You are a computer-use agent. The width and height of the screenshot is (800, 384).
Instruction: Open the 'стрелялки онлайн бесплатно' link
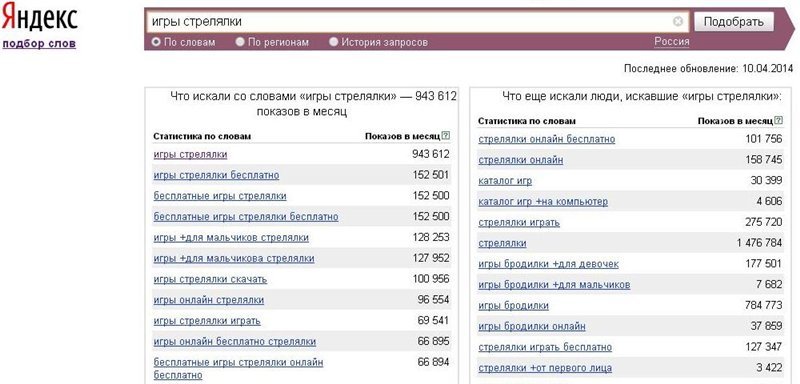[x=546, y=139]
